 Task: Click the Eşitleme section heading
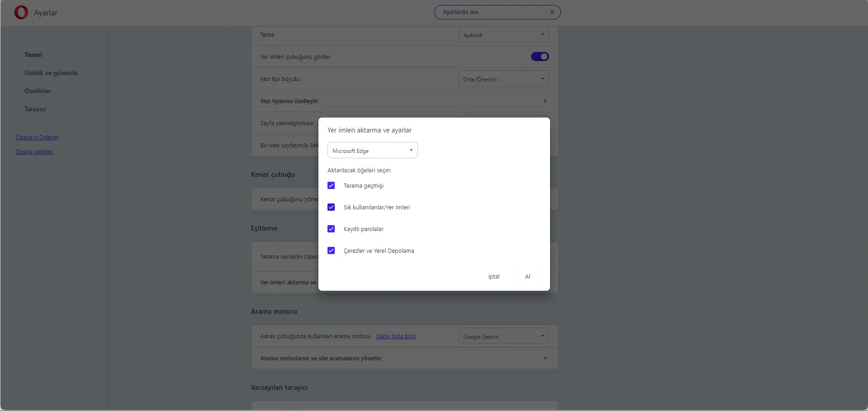(264, 228)
